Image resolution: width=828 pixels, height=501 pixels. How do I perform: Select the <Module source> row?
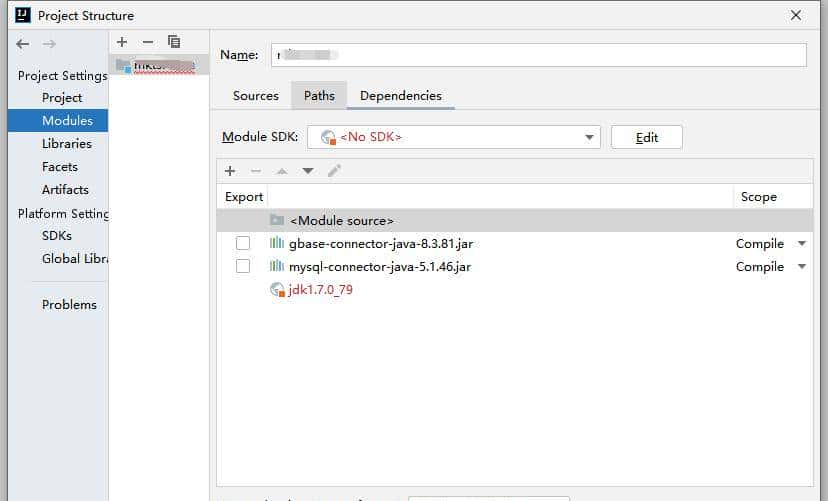coord(514,220)
